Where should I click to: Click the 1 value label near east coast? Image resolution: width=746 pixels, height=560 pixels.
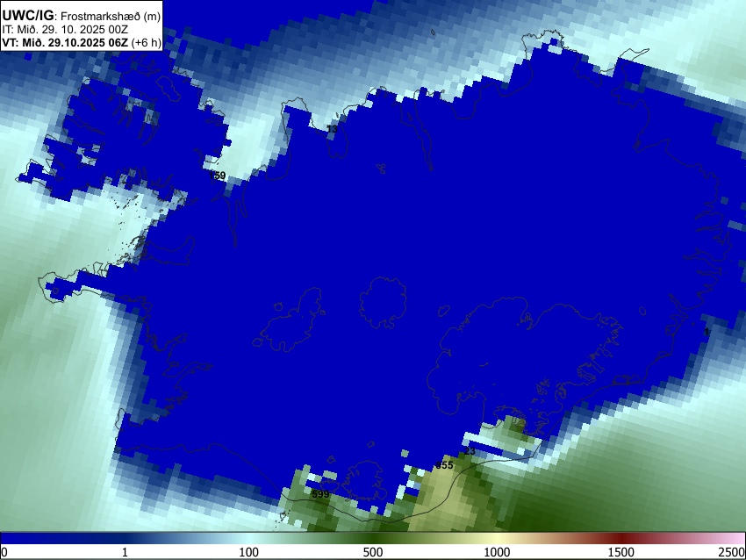pyautogui.click(x=707, y=332)
